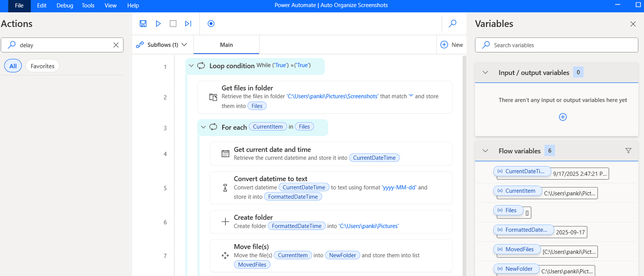Screen dimensions: 644x276
Task: Add a new input or output variable
Action: pyautogui.click(x=562, y=117)
